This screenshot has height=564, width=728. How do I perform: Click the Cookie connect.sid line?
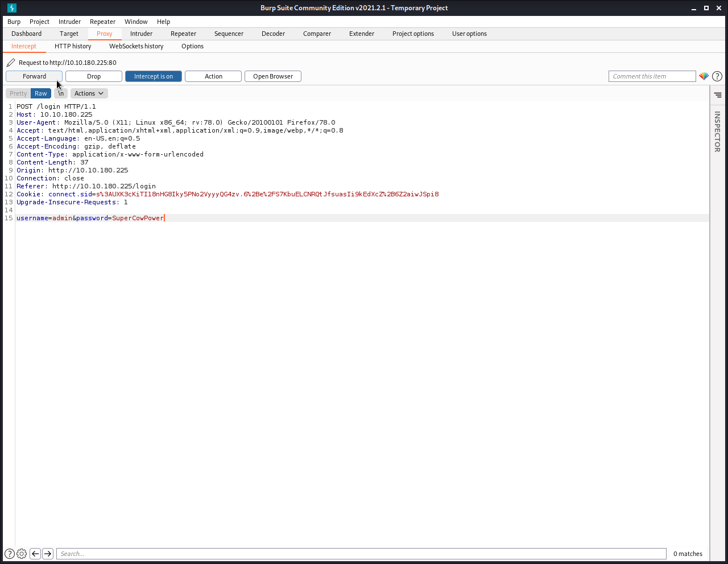click(x=227, y=194)
